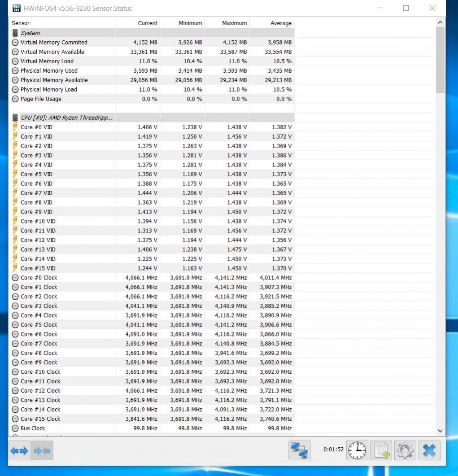Click the HWiNFO64 title bar app icon
458x476 pixels.
(17, 8)
